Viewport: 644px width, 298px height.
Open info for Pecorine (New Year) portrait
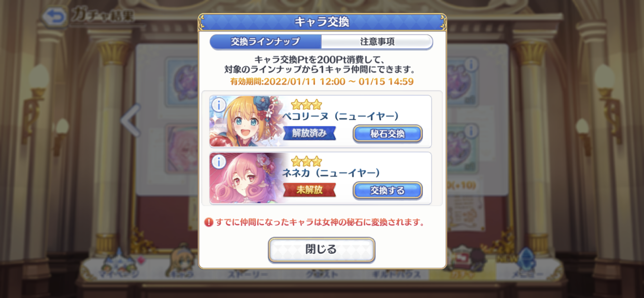219,104
